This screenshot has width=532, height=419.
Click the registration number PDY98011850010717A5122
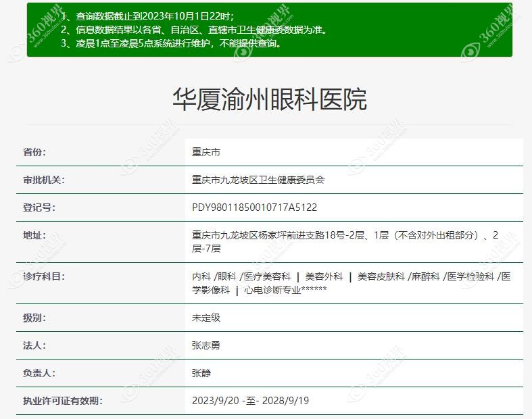[254, 207]
